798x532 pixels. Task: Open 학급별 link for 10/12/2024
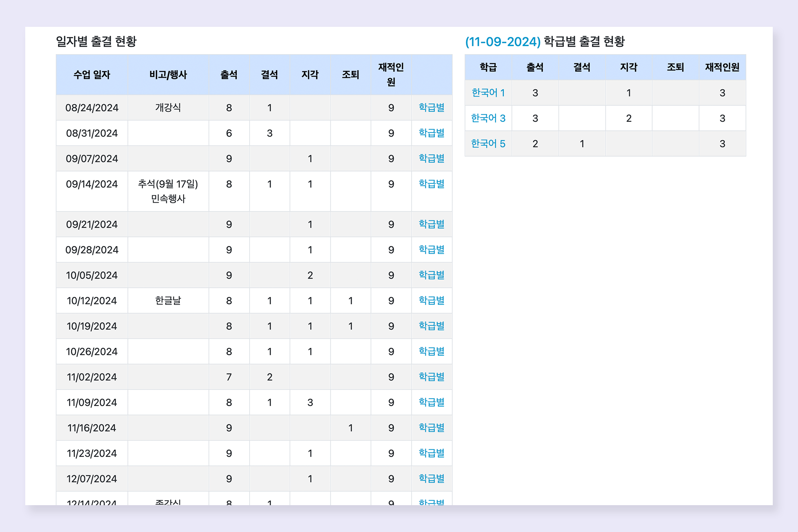(x=431, y=300)
